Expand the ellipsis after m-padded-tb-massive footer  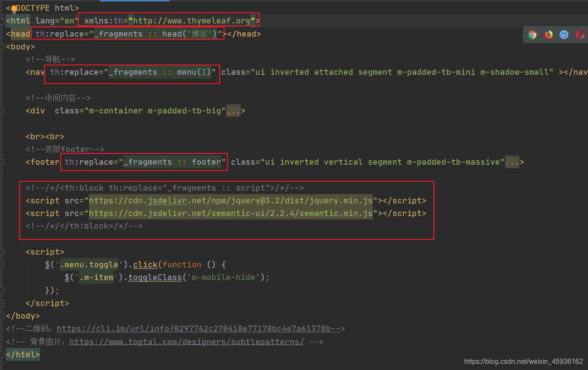(512, 162)
